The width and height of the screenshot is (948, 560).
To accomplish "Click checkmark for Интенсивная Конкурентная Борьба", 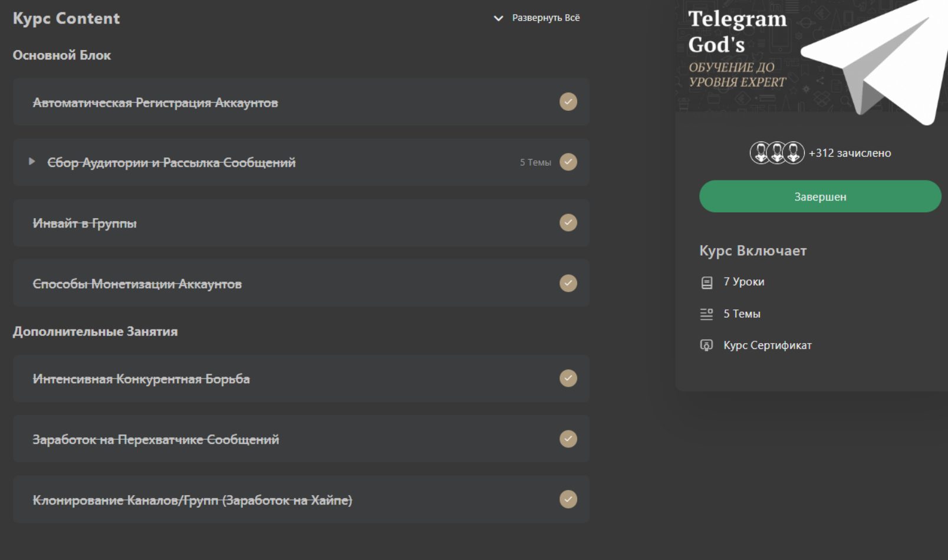I will (x=568, y=378).
